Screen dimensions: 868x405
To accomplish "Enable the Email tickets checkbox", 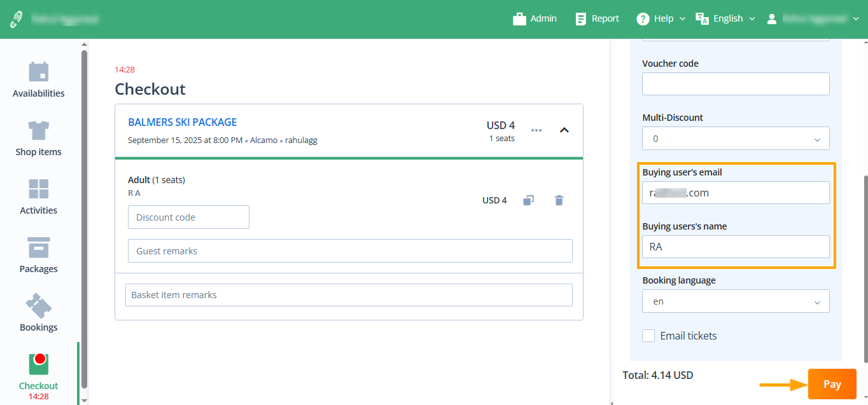I will [648, 336].
